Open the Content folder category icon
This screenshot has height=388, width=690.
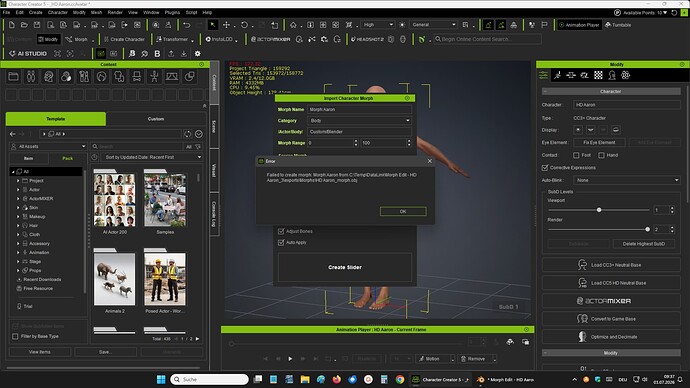coord(13,77)
